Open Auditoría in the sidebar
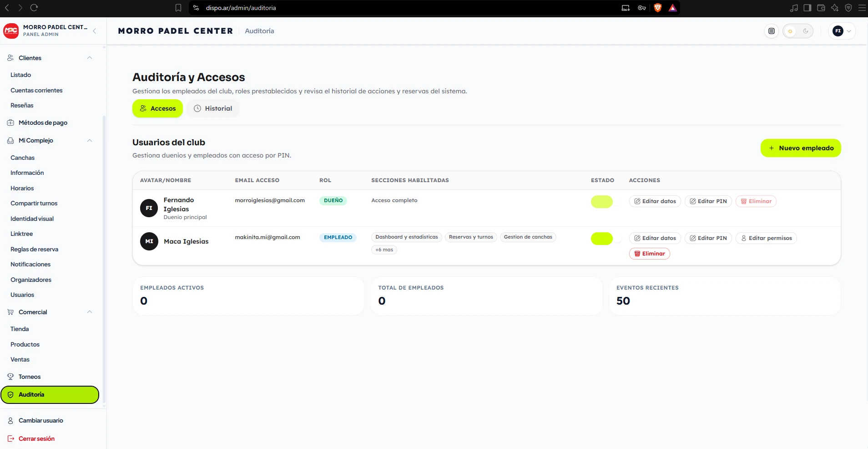The width and height of the screenshot is (868, 449). pyautogui.click(x=50, y=395)
